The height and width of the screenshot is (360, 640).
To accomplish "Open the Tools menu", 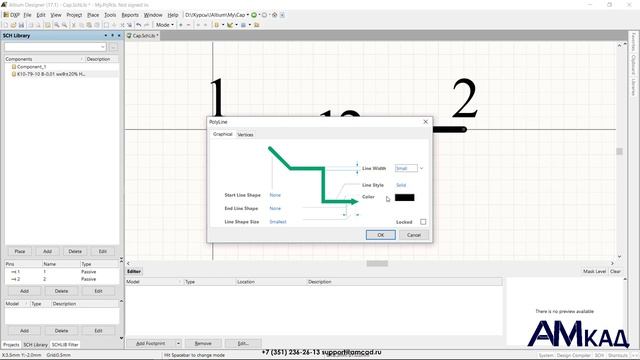I will [x=110, y=15].
